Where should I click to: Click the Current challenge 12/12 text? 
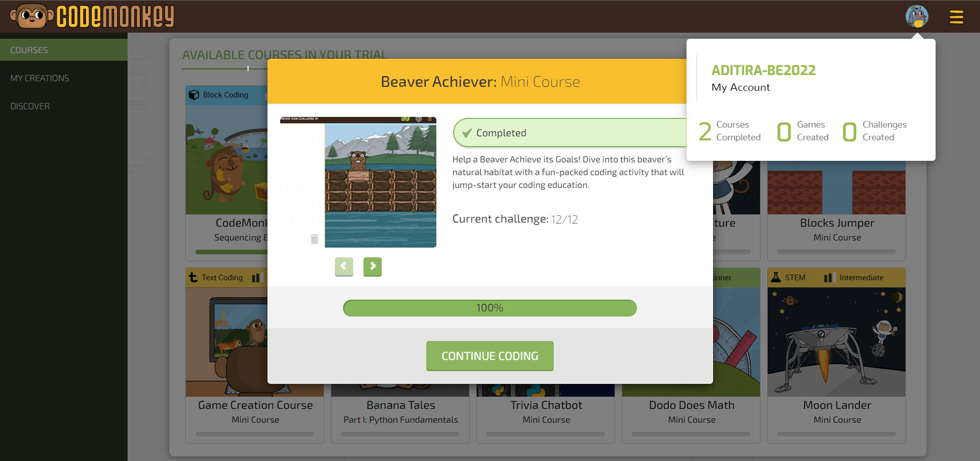click(515, 219)
